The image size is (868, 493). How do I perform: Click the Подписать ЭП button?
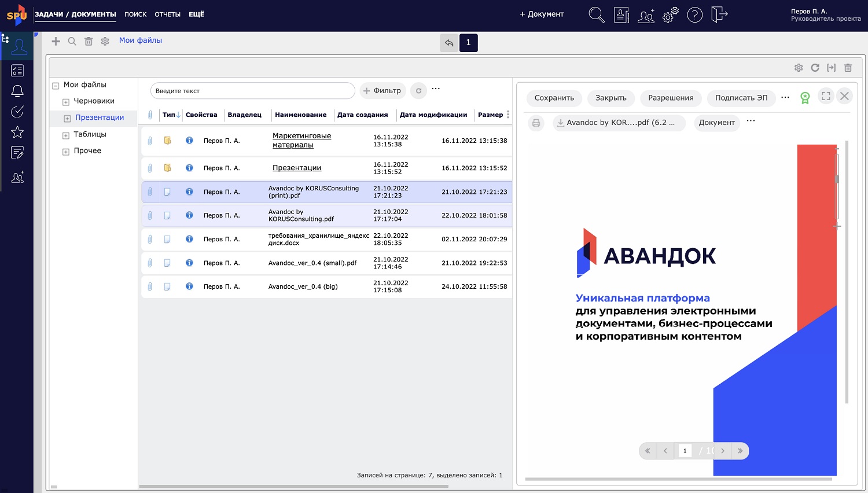(x=741, y=98)
